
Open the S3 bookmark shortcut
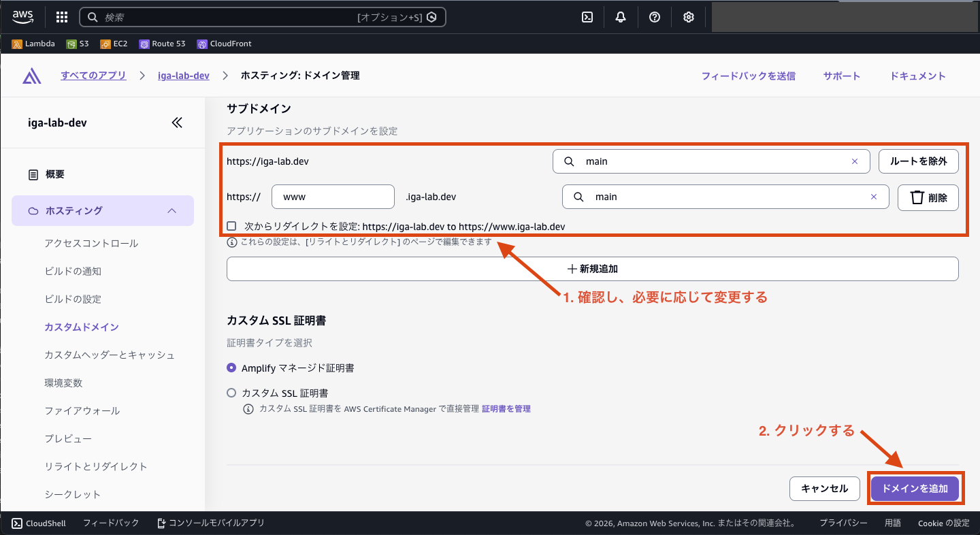pos(78,44)
